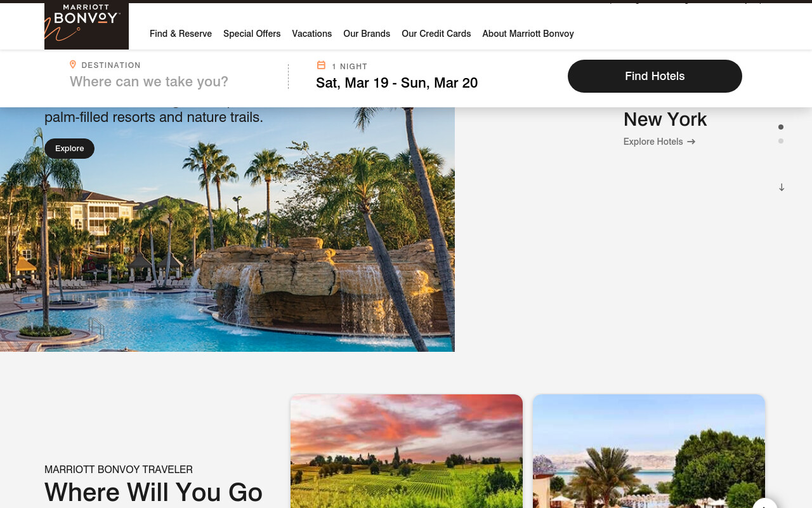This screenshot has width=812, height=508.
Task: Click the calendar icon beside 1 Night
Action: pos(321,65)
